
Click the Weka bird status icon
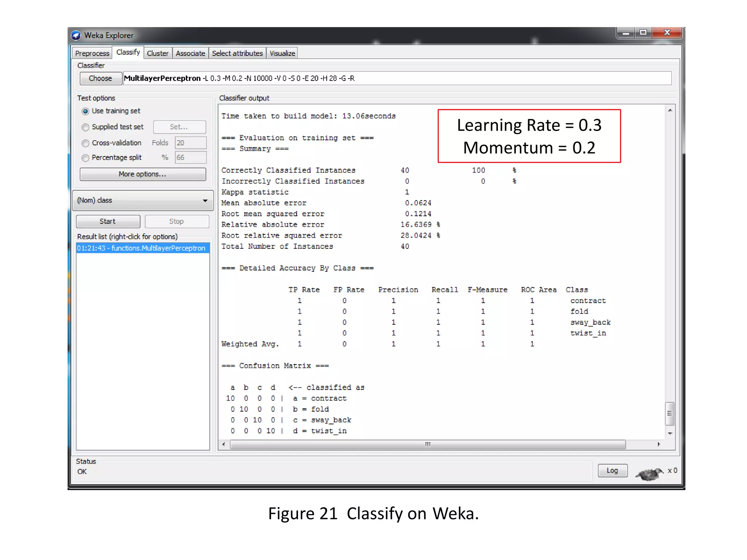pyautogui.click(x=650, y=474)
